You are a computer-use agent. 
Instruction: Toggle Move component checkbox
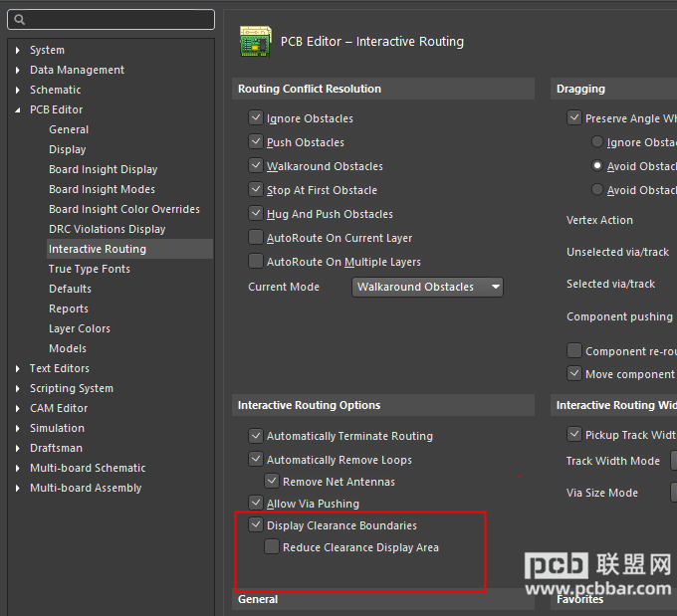tap(574, 373)
